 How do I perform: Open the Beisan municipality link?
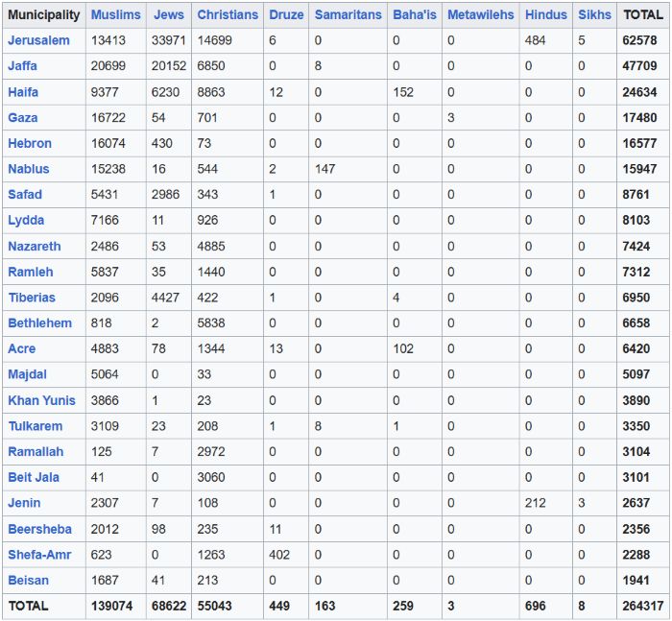28,581
